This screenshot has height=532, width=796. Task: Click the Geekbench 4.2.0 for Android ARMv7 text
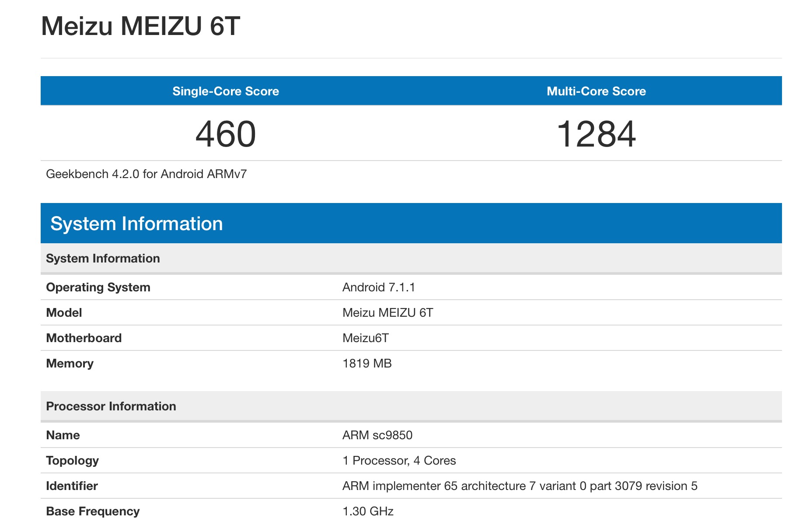147,174
